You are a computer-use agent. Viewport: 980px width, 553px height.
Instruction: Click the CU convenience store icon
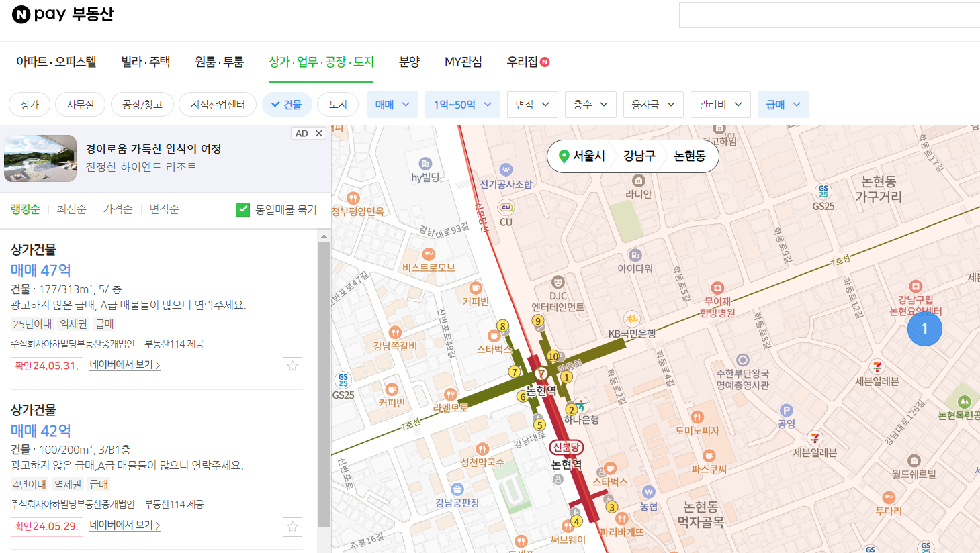click(x=506, y=207)
